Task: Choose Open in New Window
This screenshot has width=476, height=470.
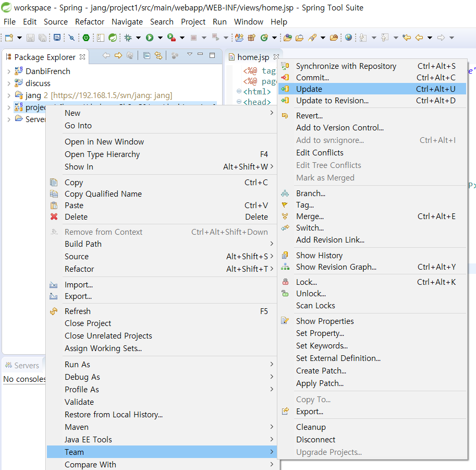Action: coord(162,141)
